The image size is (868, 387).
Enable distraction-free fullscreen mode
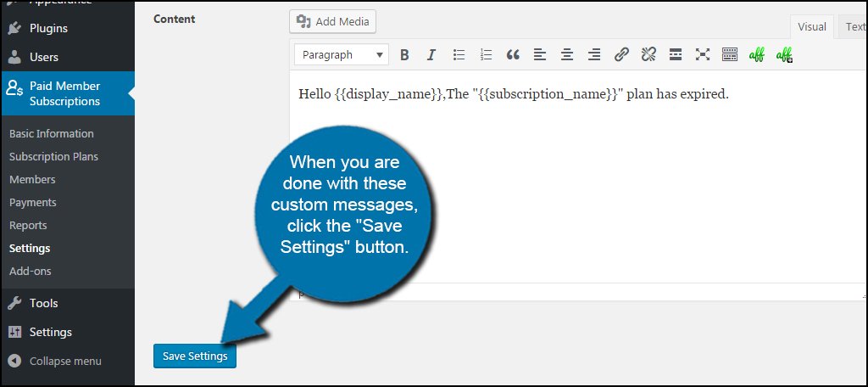pyautogui.click(x=703, y=55)
